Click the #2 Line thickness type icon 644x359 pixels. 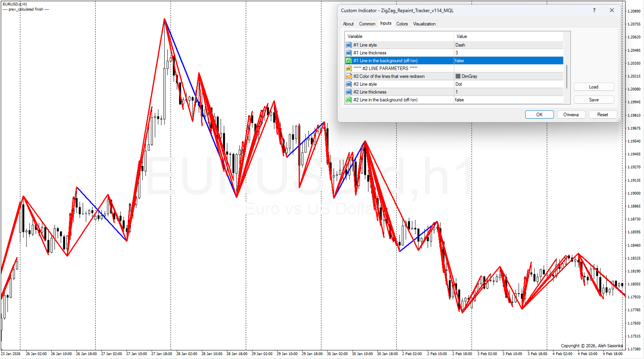pyautogui.click(x=348, y=92)
